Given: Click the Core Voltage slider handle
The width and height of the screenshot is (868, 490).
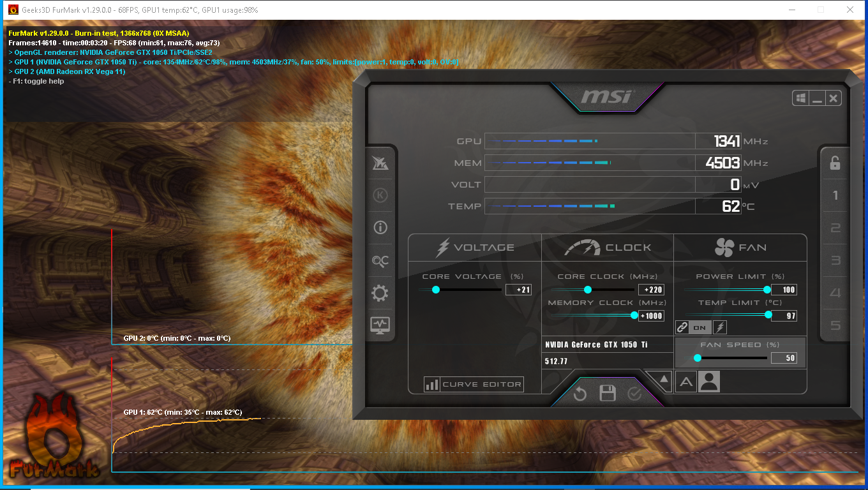Looking at the screenshot, I should 436,290.
